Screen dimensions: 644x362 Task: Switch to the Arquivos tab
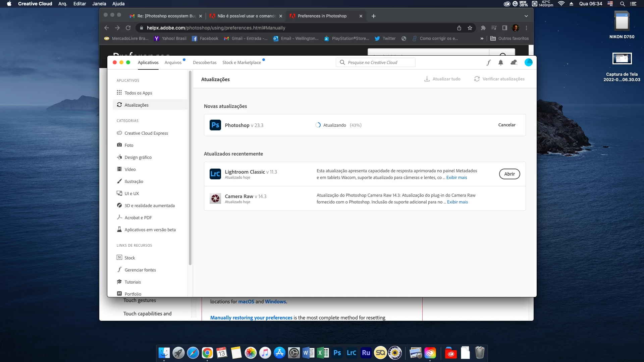[x=173, y=63]
